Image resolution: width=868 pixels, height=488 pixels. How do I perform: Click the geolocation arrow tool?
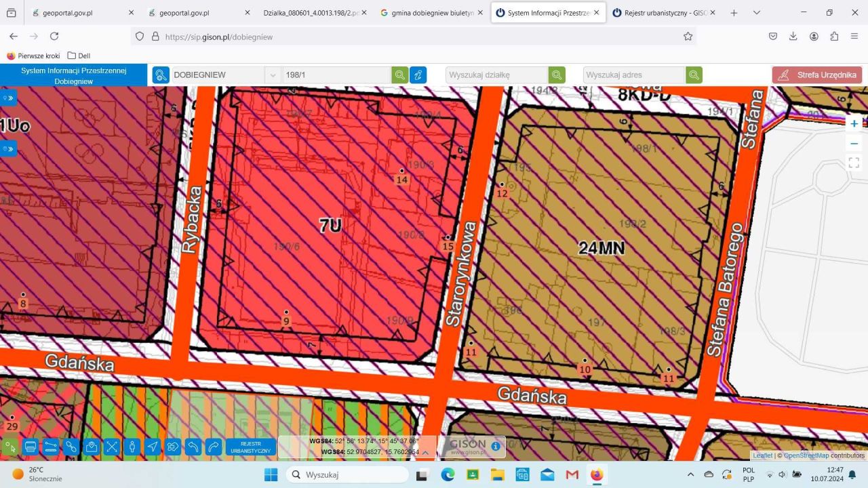tap(153, 447)
